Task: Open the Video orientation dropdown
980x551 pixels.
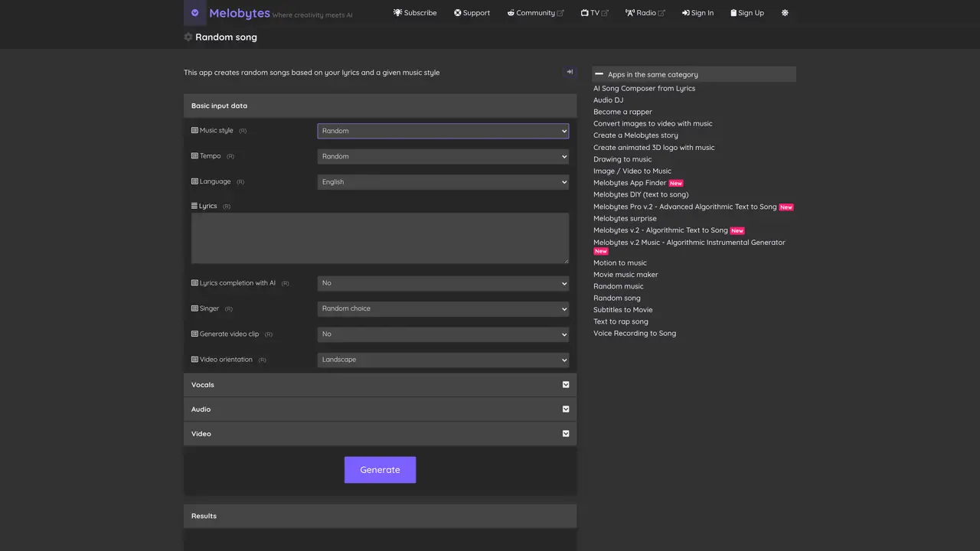Action: point(443,360)
